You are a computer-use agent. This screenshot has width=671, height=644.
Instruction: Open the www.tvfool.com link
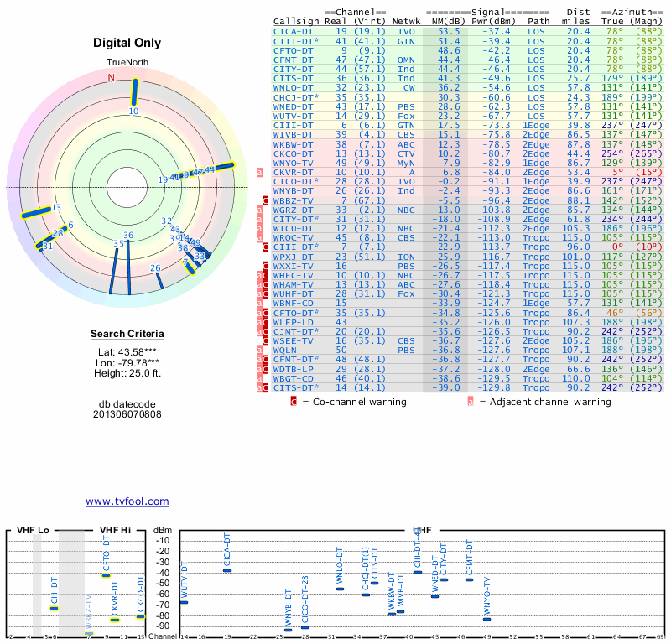point(127,501)
